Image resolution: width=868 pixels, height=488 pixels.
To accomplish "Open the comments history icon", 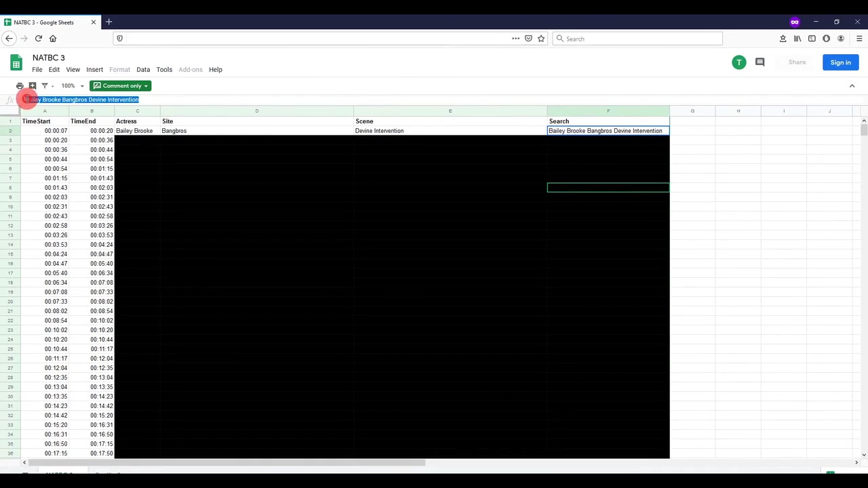I will 759,62.
